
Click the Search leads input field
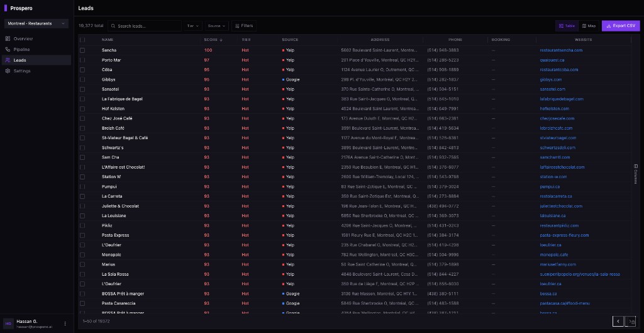click(145, 26)
